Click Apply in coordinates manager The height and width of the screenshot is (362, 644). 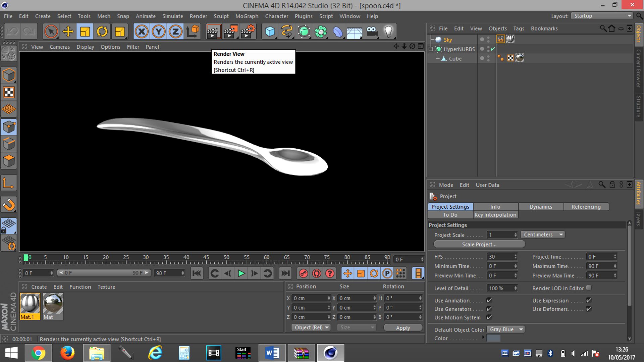coord(403,328)
